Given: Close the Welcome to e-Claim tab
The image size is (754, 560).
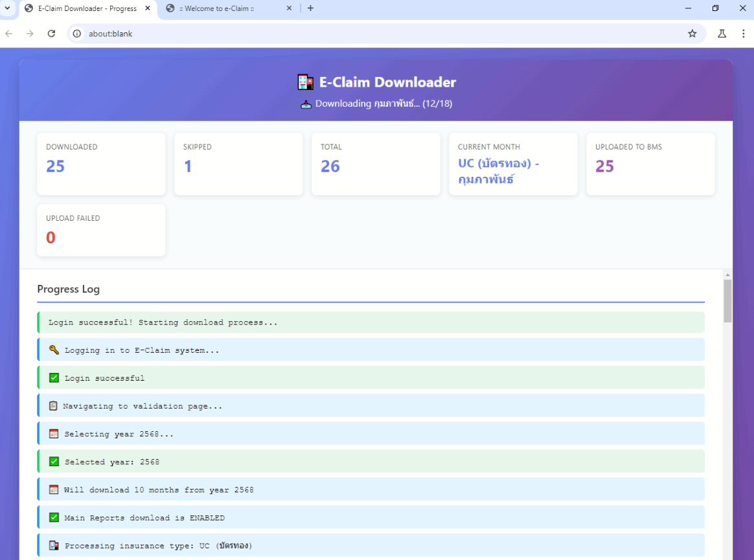Looking at the screenshot, I should point(289,8).
